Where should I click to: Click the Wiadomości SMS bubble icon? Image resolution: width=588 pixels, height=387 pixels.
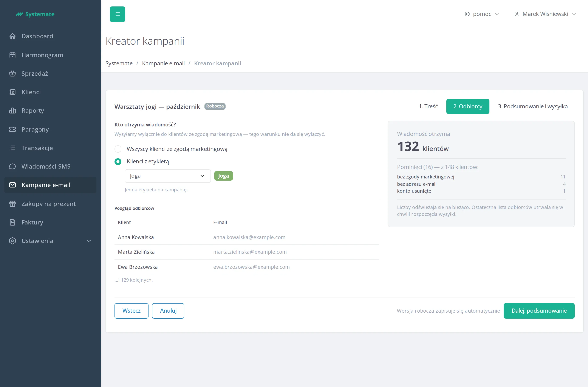click(x=12, y=166)
